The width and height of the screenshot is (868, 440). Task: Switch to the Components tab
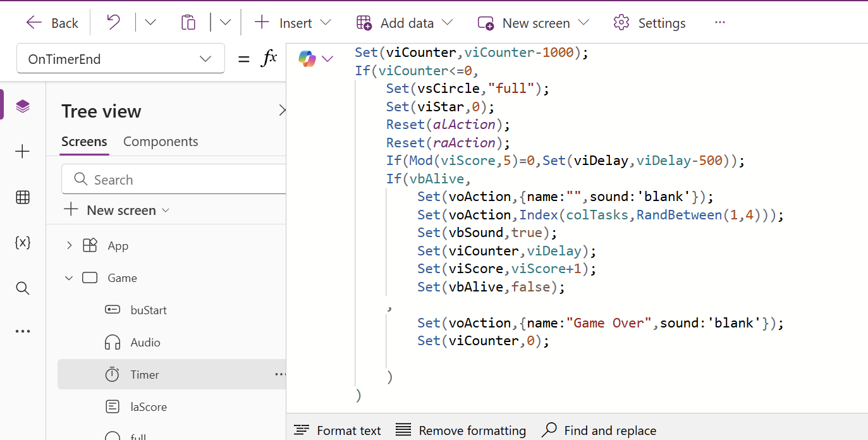coord(161,142)
